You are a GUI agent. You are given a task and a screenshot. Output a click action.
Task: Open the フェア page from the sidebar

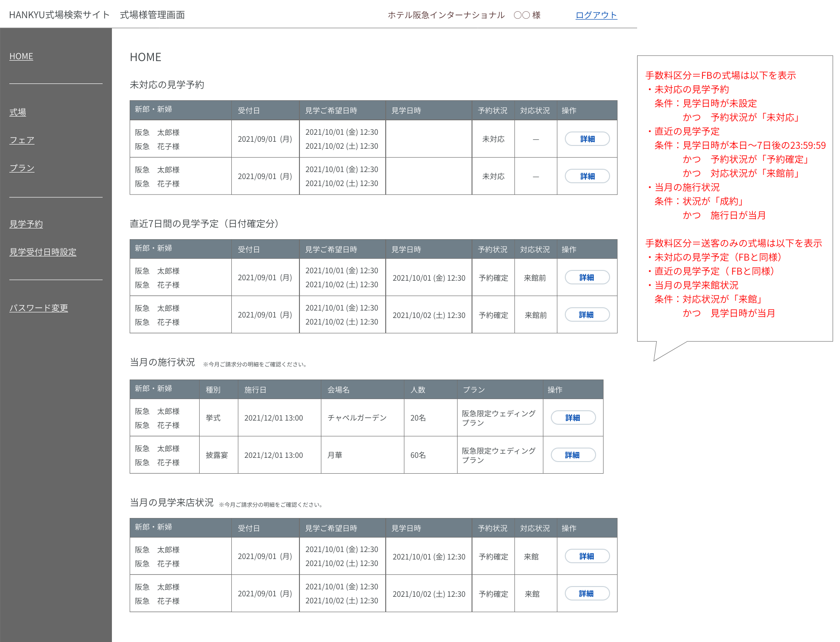tap(22, 140)
